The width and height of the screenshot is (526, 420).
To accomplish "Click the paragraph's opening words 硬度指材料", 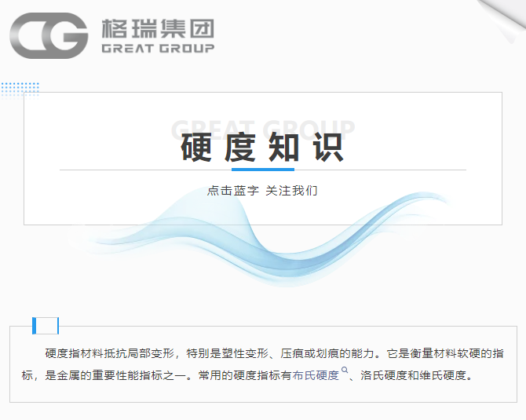I will (73, 353).
